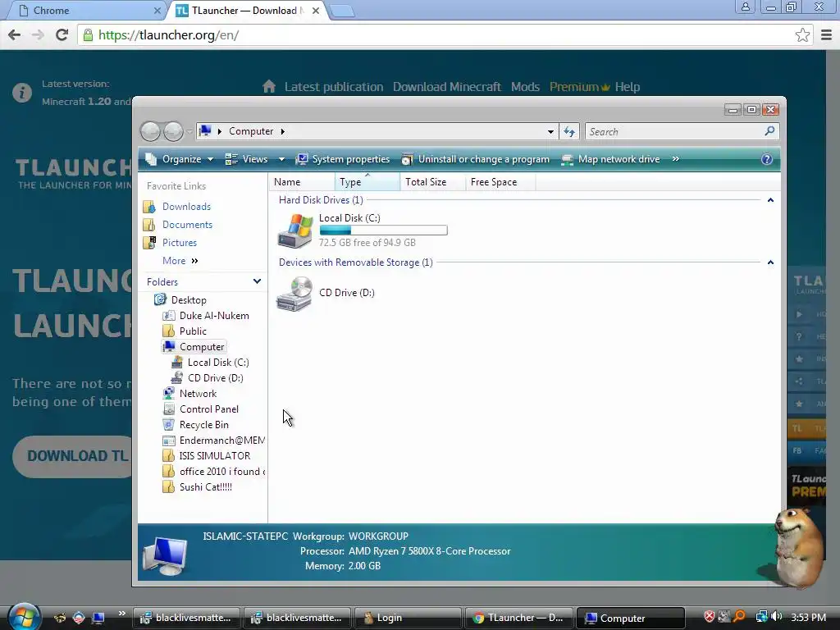The height and width of the screenshot is (630, 840).
Task: Click the orange magnifier tray icon
Action: click(739, 617)
